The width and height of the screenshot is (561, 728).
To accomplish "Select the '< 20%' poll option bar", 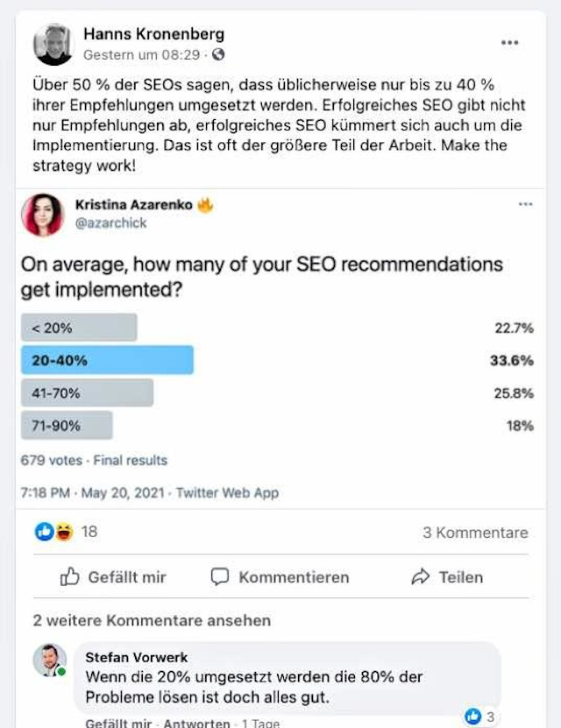I will point(79,328).
